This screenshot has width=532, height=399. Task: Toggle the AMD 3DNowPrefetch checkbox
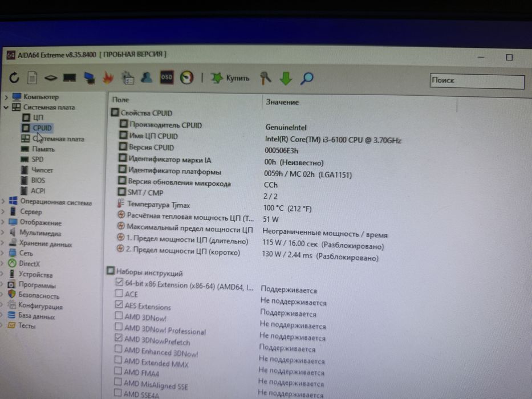119,337
